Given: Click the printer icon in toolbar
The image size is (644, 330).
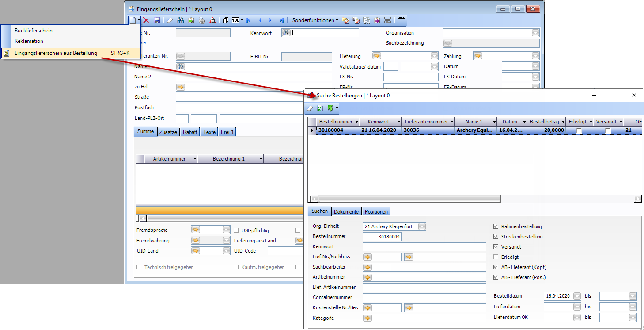Looking at the screenshot, I should pyautogui.click(x=202, y=20).
